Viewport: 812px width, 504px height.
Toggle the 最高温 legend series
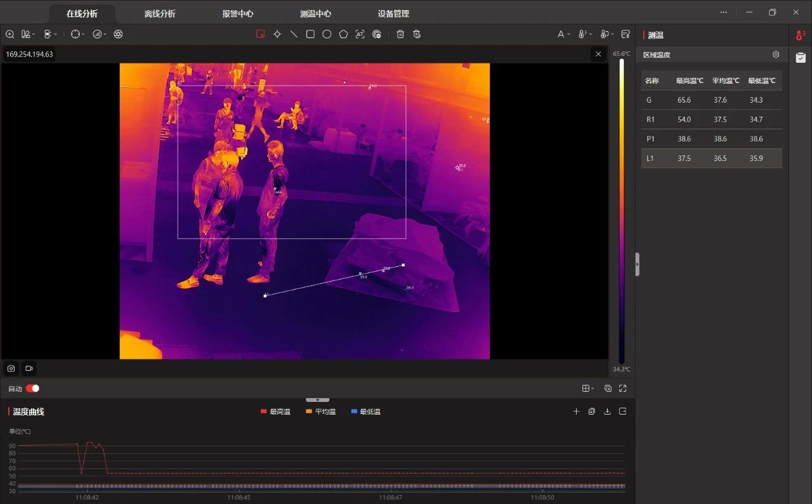tap(275, 412)
